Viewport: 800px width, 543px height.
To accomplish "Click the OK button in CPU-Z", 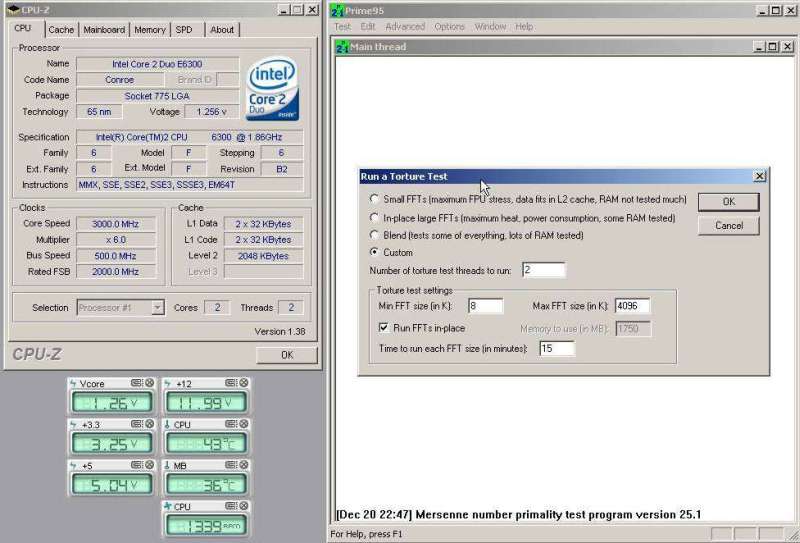I will tap(287, 355).
